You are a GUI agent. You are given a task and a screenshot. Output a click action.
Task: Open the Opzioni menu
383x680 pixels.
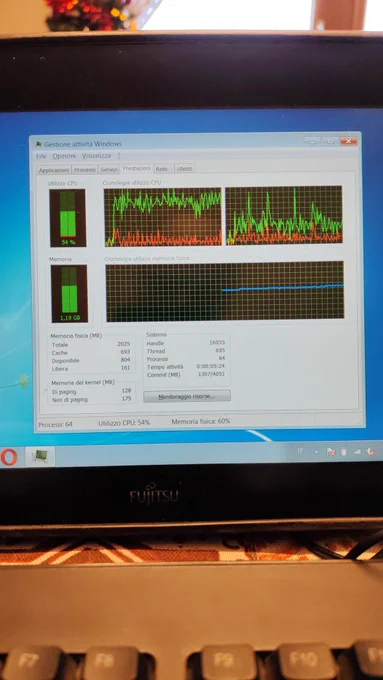(x=64, y=156)
